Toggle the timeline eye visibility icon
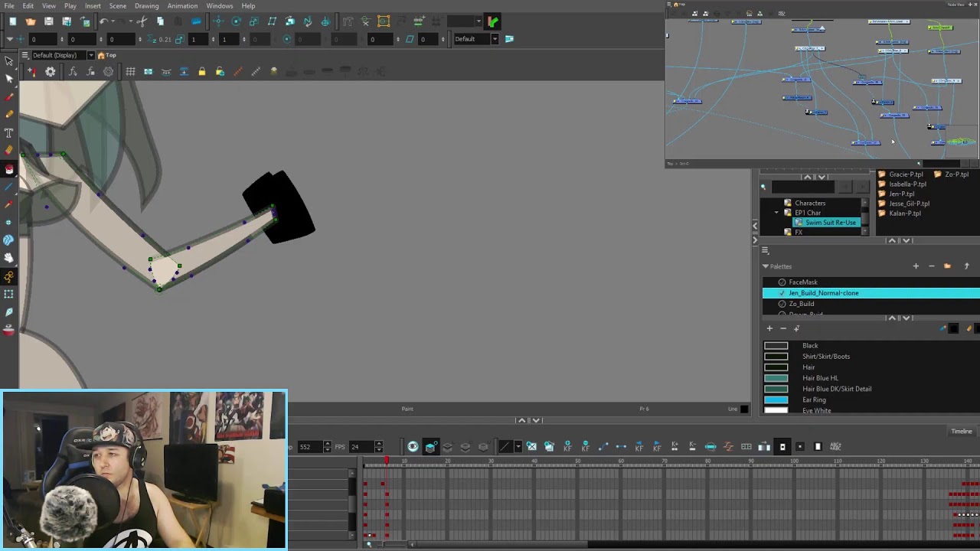Viewport: 980px width, 551px height. click(x=413, y=447)
